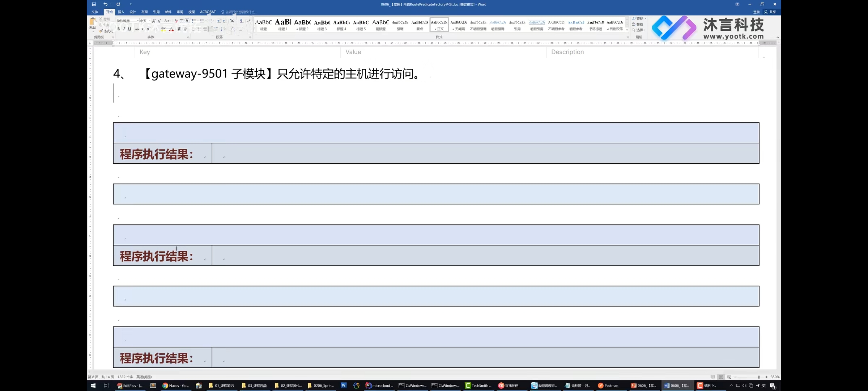Open Photoshop from the taskbar
Viewport: 868px width, 391px height.
pos(344,386)
